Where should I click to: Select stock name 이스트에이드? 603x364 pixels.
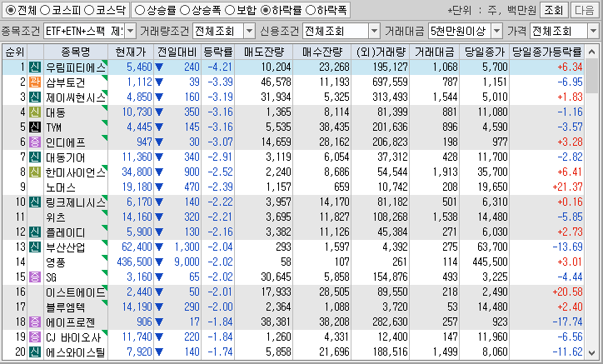coord(75,292)
